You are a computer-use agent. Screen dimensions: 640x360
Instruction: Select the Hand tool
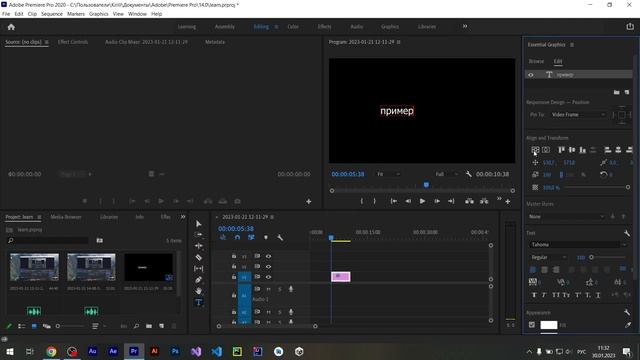[x=198, y=291]
